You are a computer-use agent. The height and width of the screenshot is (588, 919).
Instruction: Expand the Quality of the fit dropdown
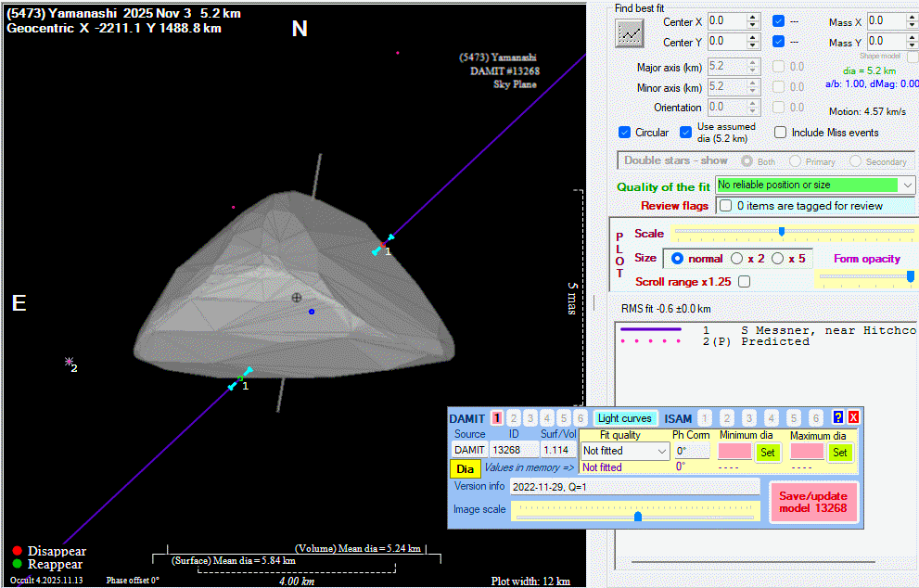(x=907, y=185)
